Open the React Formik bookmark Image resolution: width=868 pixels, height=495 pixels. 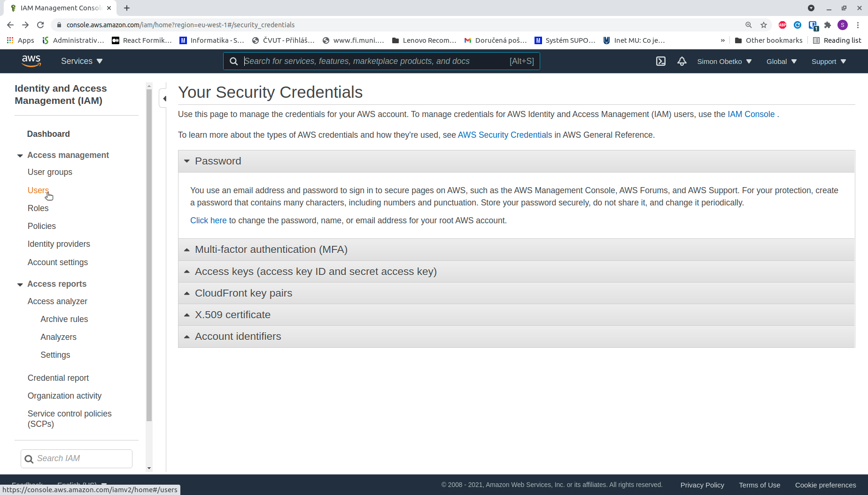click(x=142, y=40)
